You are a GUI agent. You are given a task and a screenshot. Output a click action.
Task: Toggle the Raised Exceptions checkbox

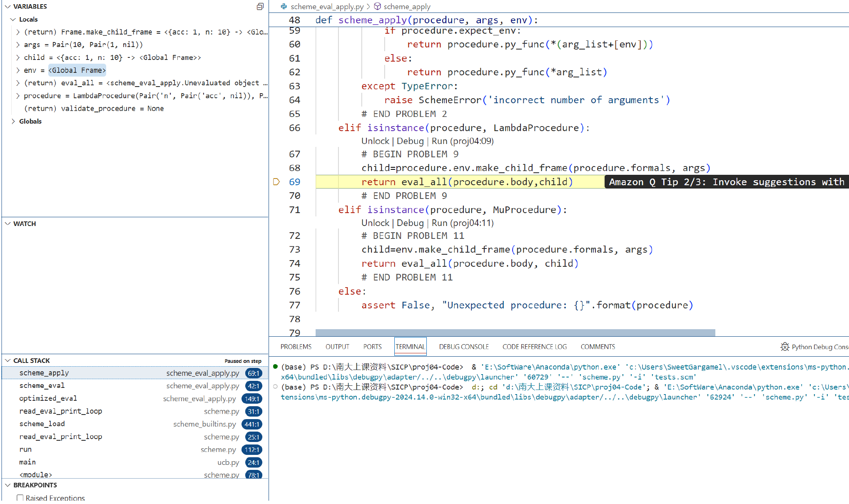tap(20, 498)
